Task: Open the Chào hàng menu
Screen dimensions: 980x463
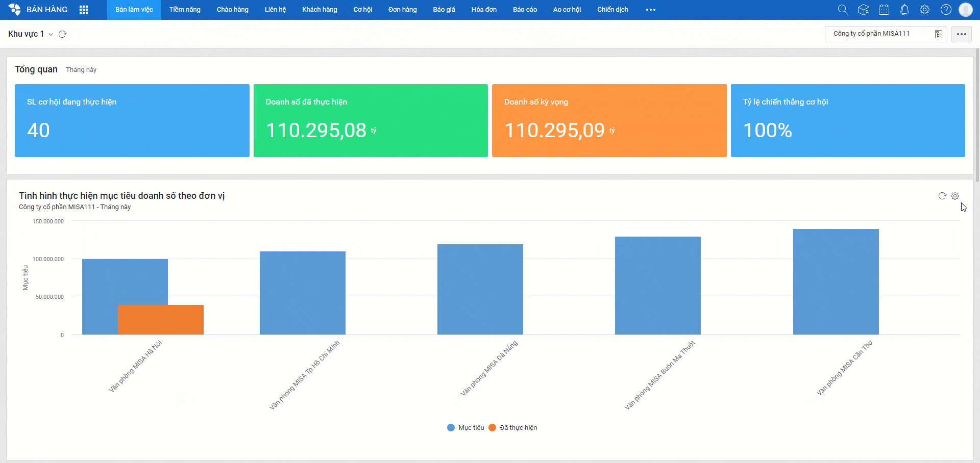Action: tap(233, 10)
